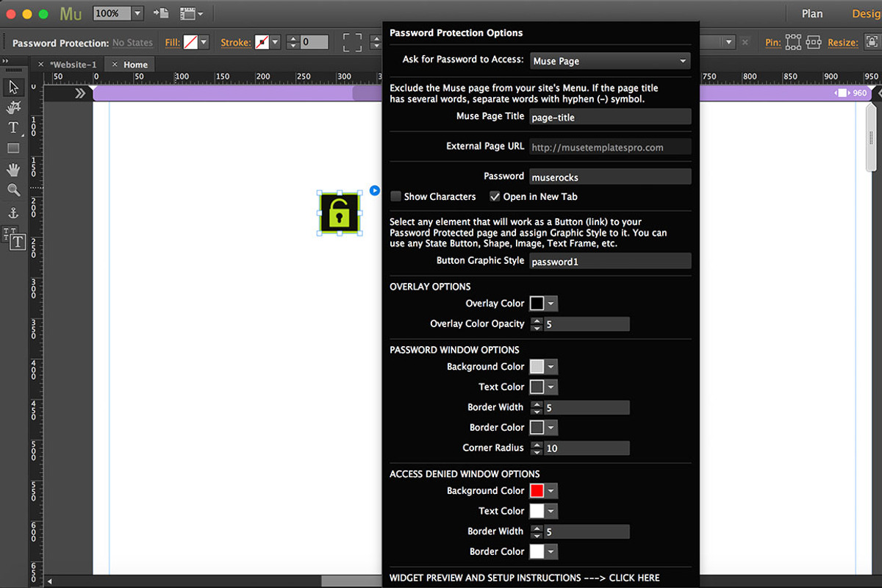Click the No States link

[132, 43]
